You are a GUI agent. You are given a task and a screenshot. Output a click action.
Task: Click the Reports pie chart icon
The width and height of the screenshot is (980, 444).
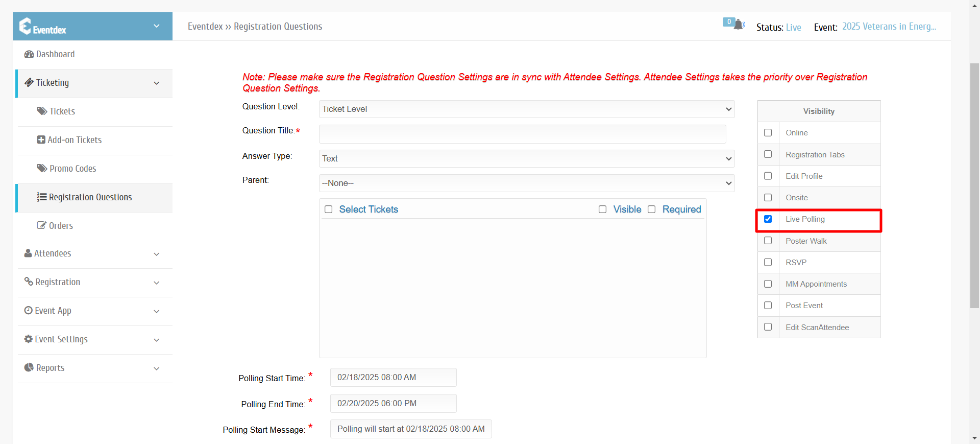point(29,367)
